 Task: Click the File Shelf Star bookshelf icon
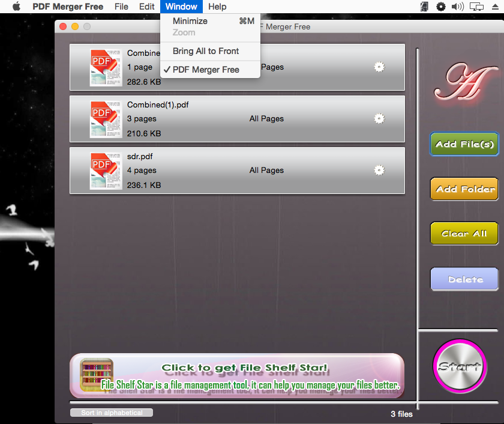pos(97,375)
